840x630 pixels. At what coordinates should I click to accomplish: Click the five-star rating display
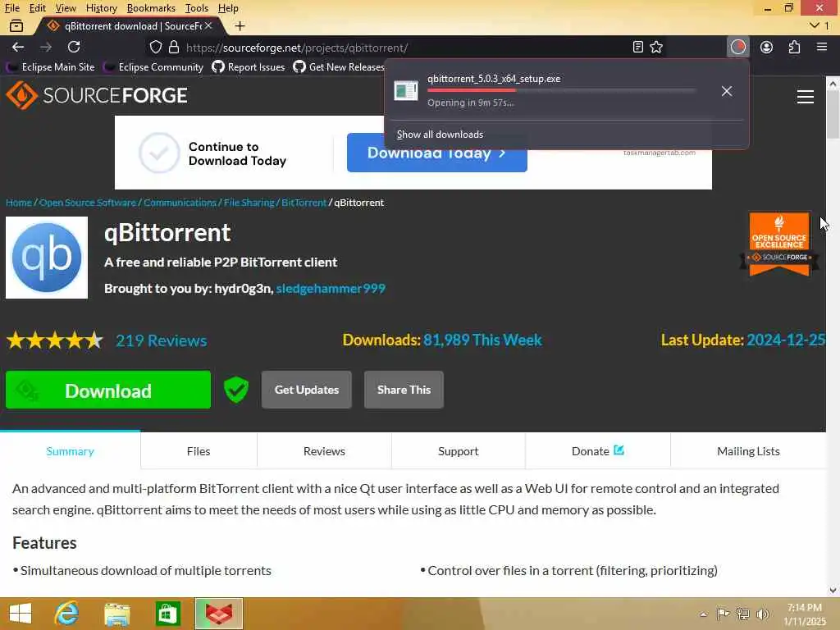click(55, 340)
